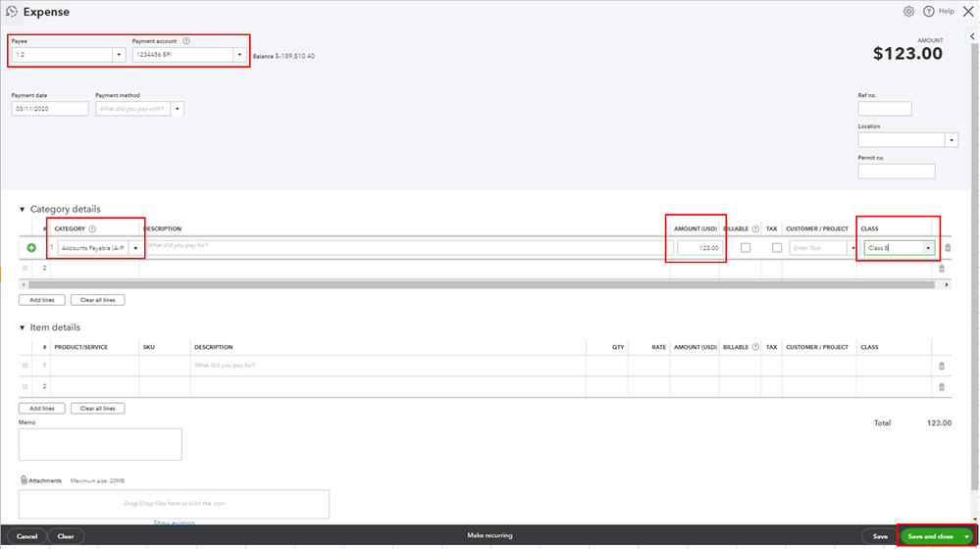Click the Clear button in footer
980x549 pixels.
(x=66, y=536)
